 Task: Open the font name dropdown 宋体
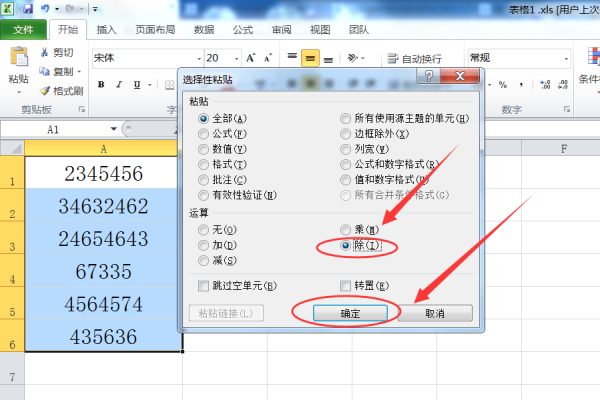coord(199,59)
